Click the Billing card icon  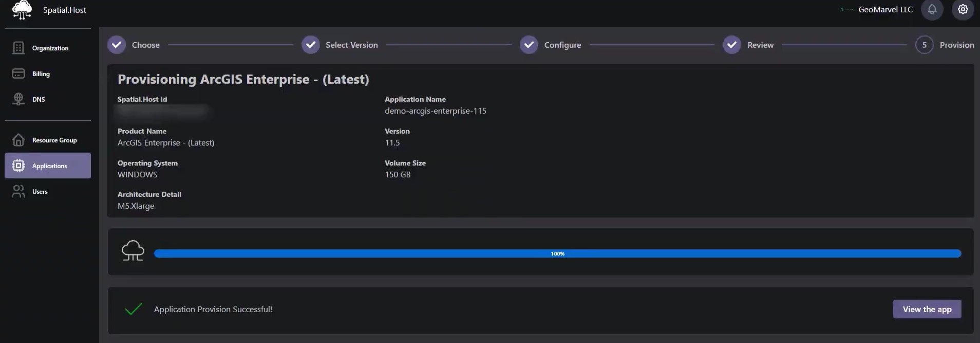coord(18,74)
